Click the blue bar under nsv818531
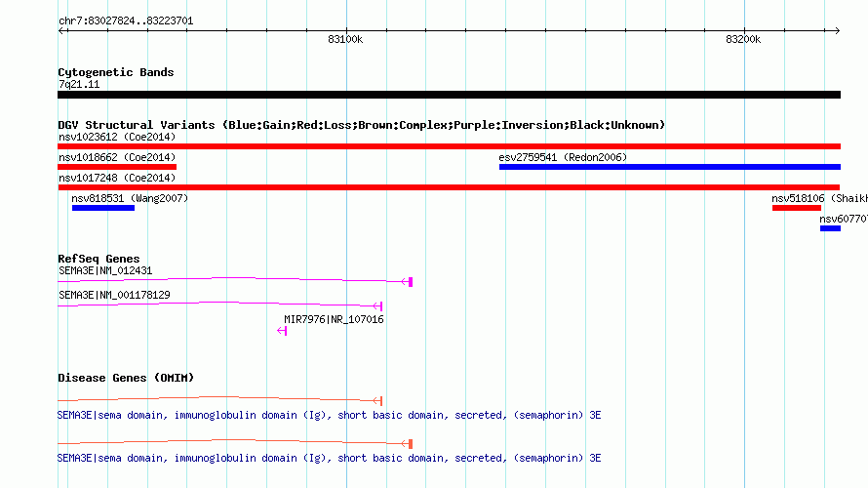The image size is (868, 488). pyautogui.click(x=103, y=208)
